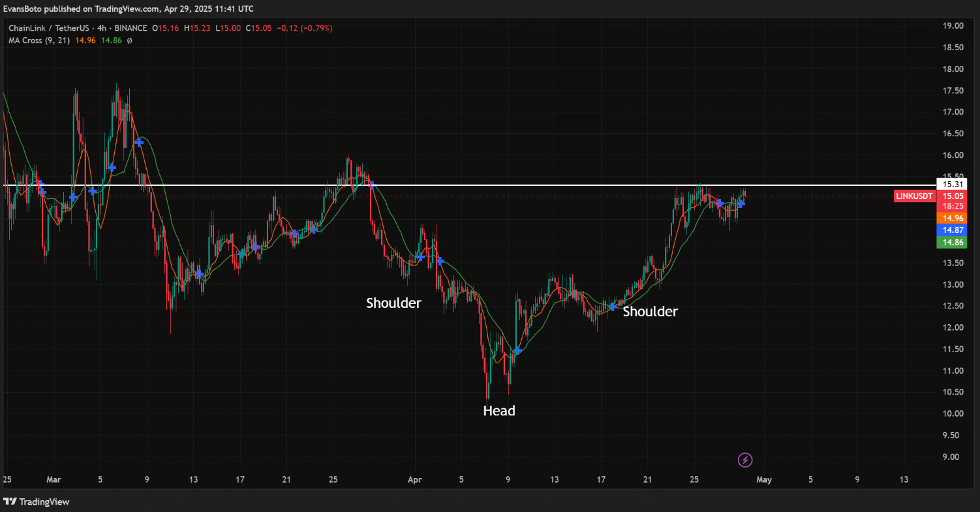Click the 18.00 price axis label
Viewport: 980px width, 512px height.
point(953,69)
